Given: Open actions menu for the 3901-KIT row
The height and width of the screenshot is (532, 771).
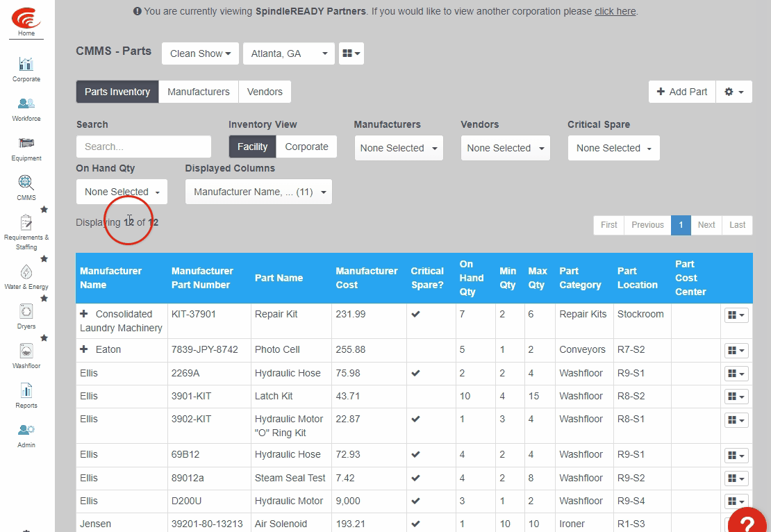Looking at the screenshot, I should 736,397.
